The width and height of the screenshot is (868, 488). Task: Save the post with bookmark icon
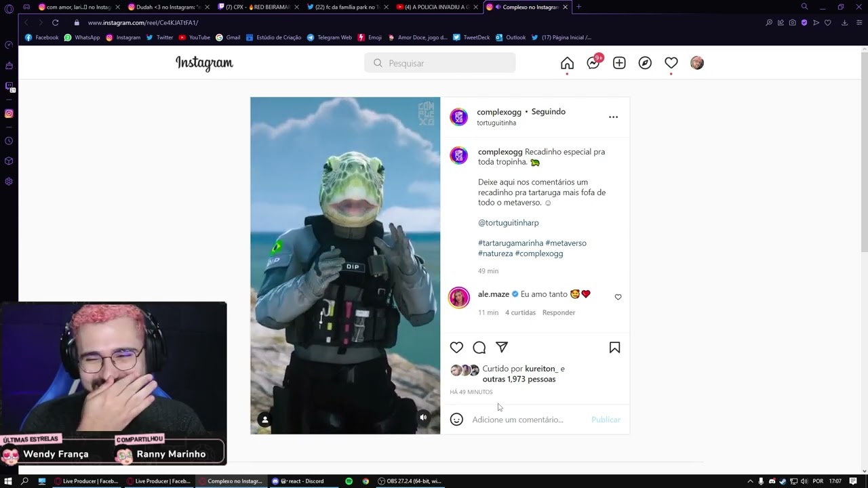tap(614, 348)
